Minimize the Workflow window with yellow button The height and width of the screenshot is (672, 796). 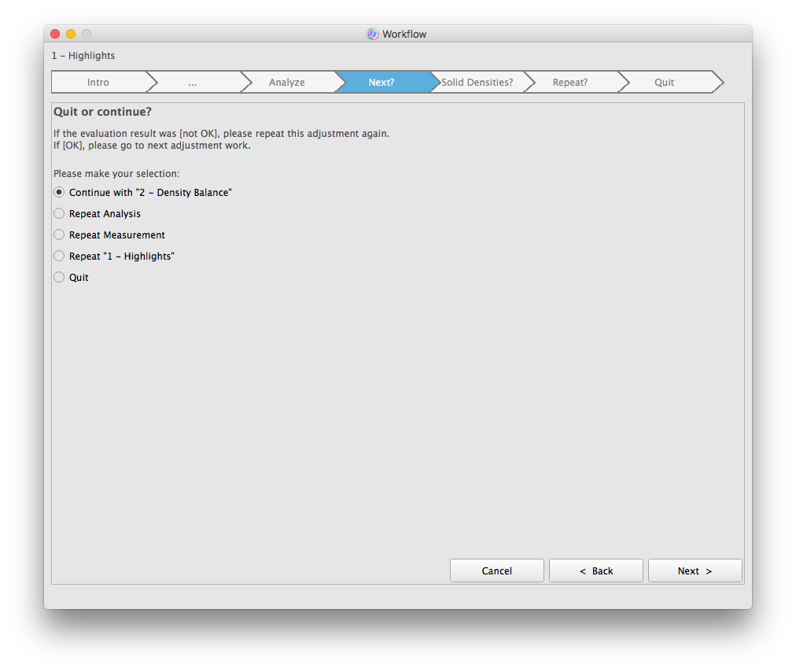coord(71,34)
